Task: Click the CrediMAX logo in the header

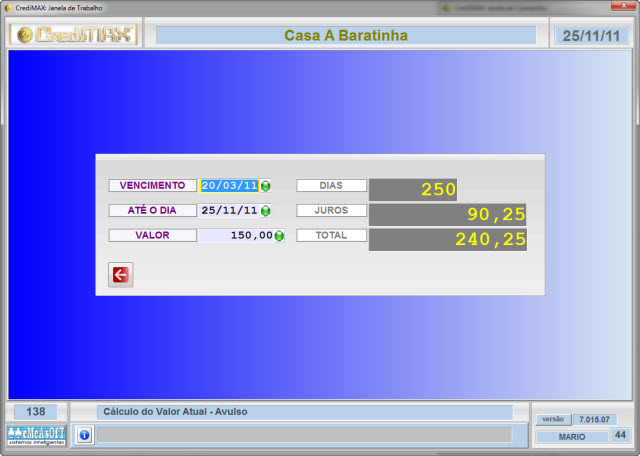Action: [x=72, y=35]
